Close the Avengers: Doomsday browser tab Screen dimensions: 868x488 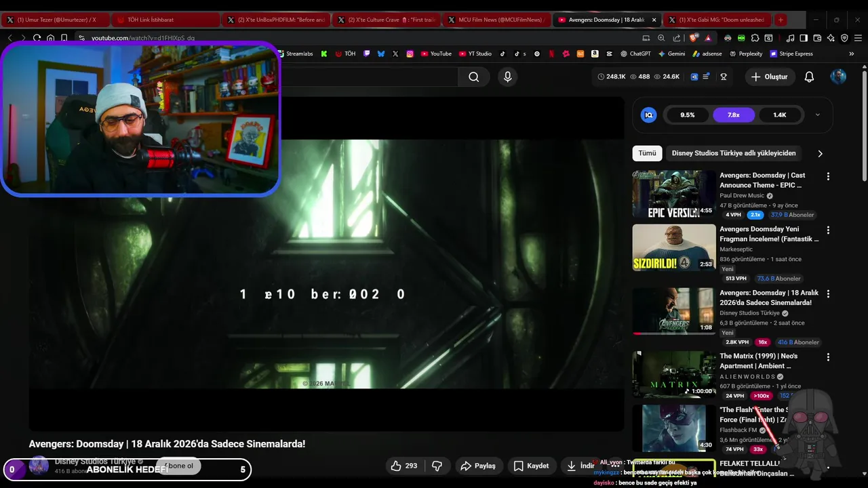[x=654, y=20]
